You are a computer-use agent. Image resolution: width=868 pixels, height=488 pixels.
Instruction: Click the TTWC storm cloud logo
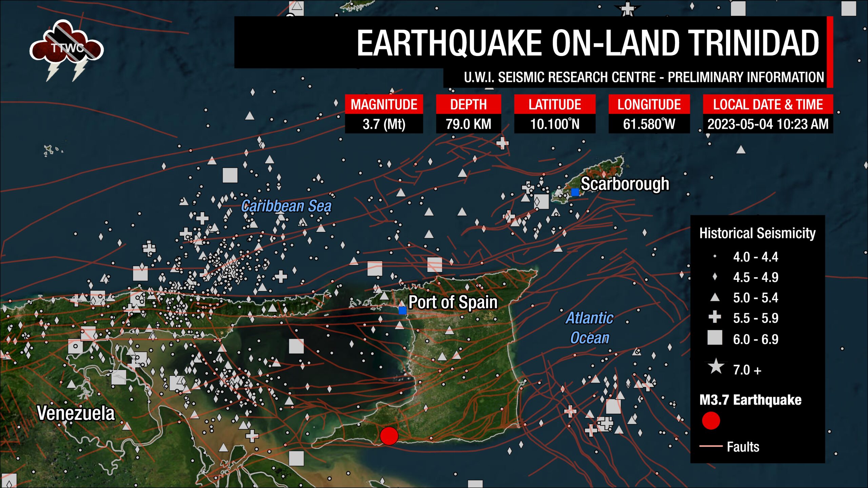coord(67,50)
